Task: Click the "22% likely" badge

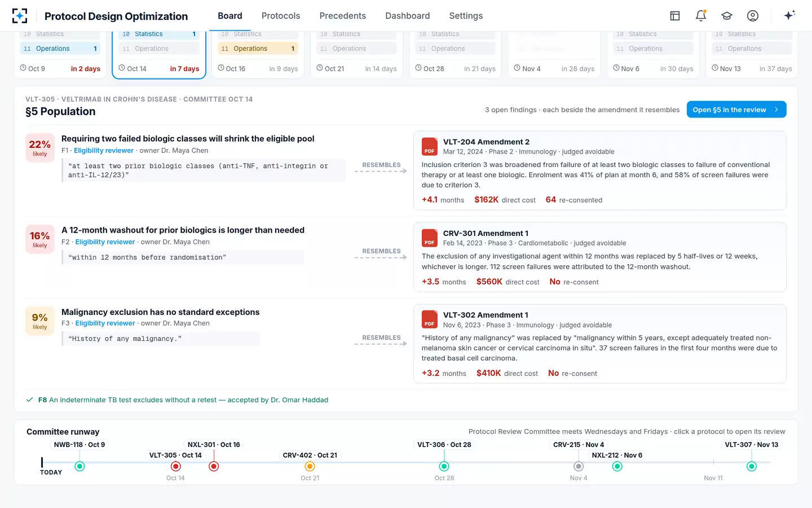Action: click(40, 148)
